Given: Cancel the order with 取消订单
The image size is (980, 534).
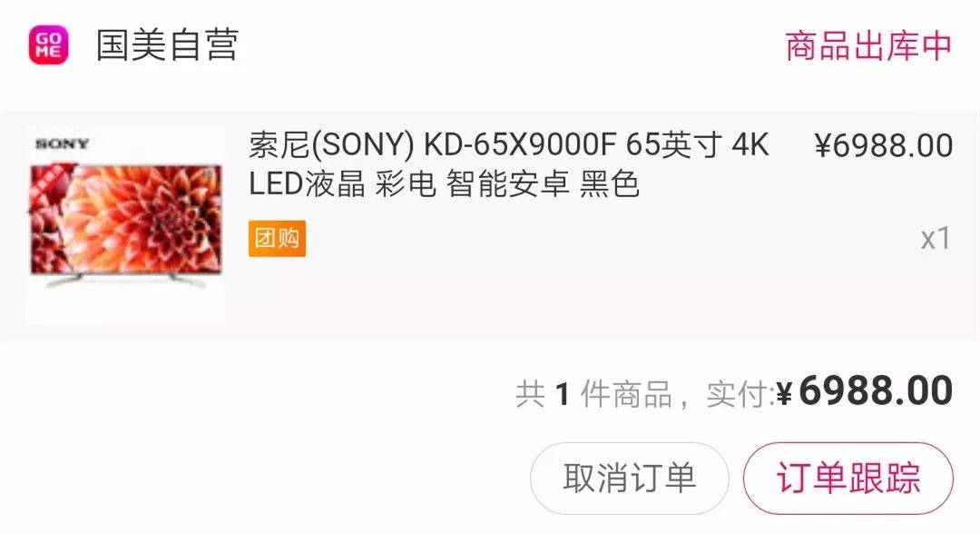Looking at the screenshot, I should [x=630, y=479].
